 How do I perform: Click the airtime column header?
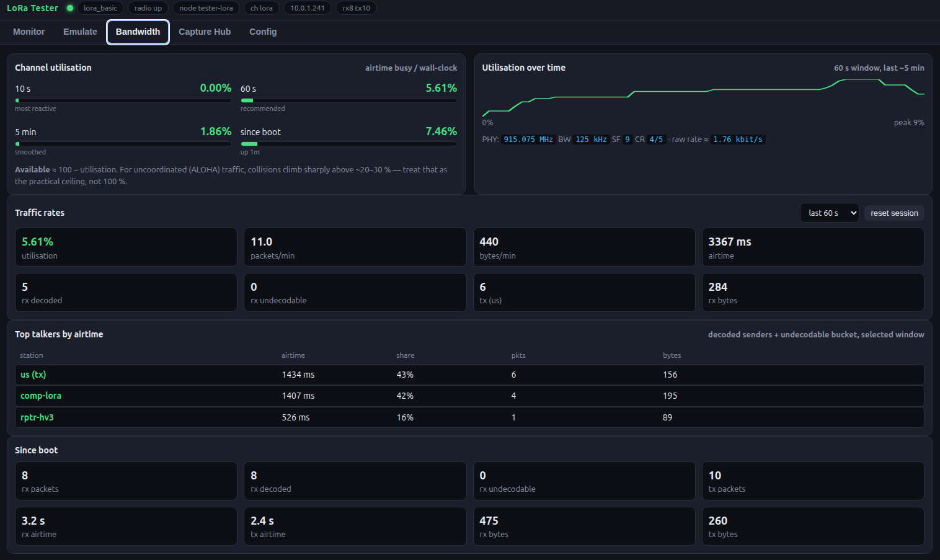293,355
